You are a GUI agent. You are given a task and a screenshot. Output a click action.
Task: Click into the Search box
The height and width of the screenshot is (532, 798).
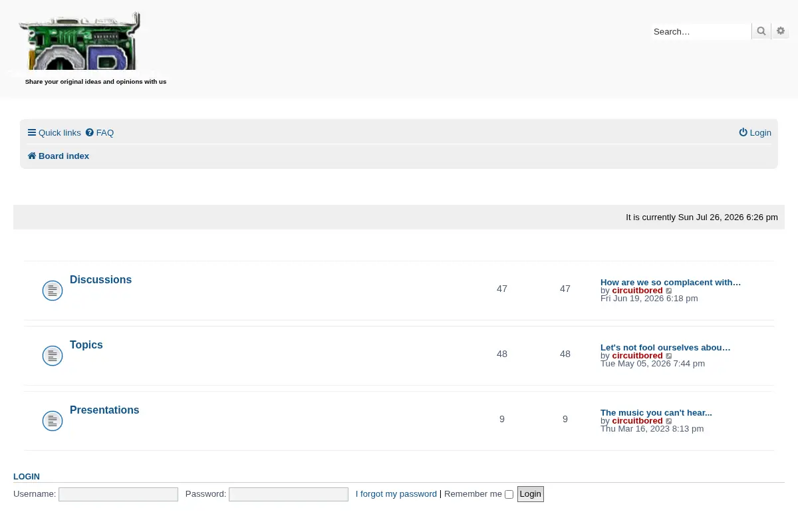point(702,31)
